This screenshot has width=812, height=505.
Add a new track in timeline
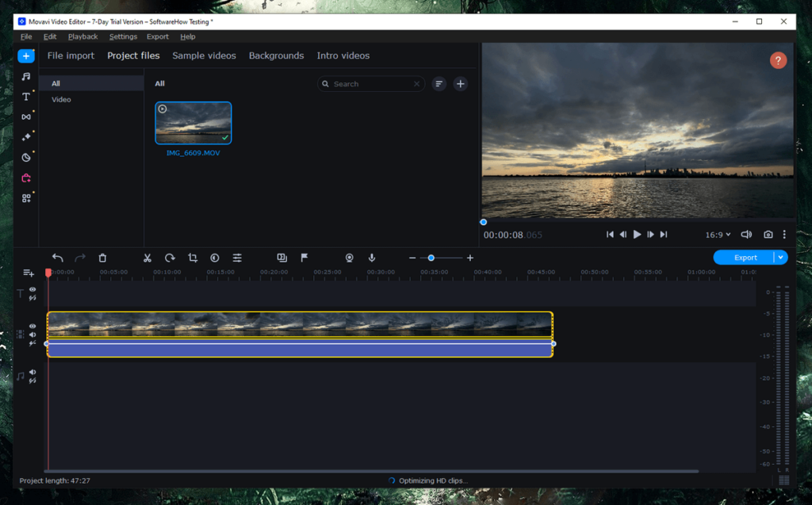point(29,273)
